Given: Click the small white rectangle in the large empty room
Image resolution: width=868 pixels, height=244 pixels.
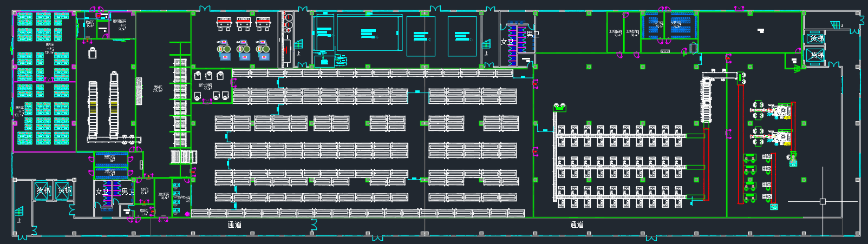Looking at the screenshot, I should (761, 31).
